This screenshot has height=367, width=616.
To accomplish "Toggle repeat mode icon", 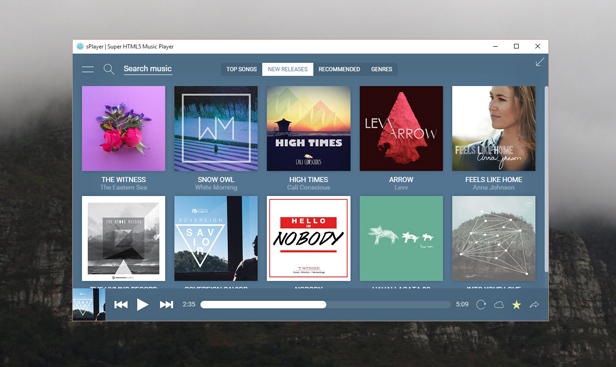I will (x=481, y=305).
